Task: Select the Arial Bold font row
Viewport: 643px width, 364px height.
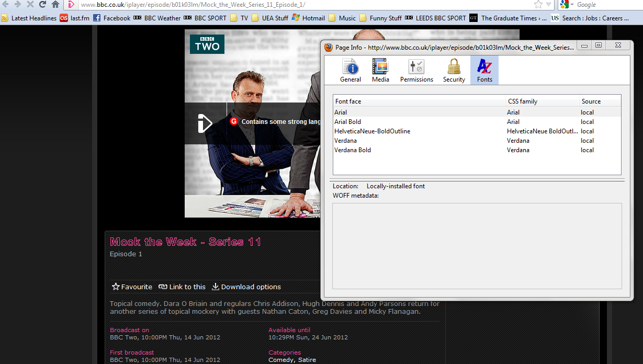Action: click(x=477, y=121)
